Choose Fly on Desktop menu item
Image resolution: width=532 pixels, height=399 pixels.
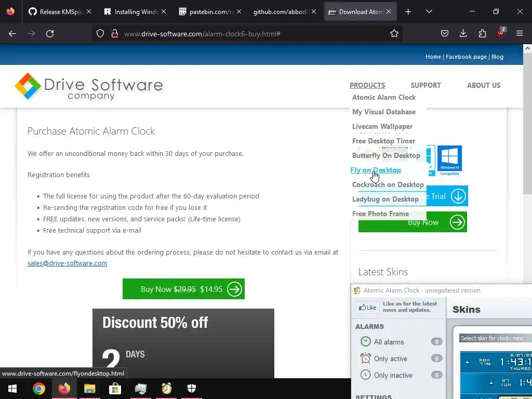[376, 170]
